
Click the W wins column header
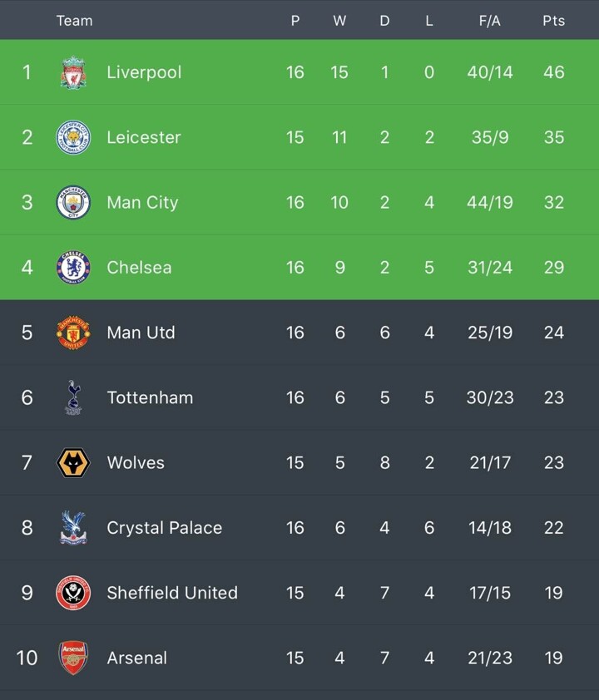(x=339, y=21)
